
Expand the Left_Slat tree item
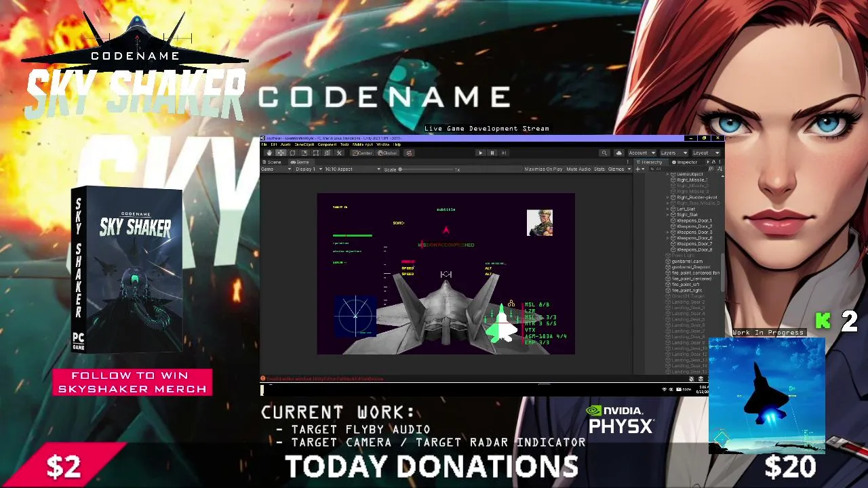pos(669,209)
